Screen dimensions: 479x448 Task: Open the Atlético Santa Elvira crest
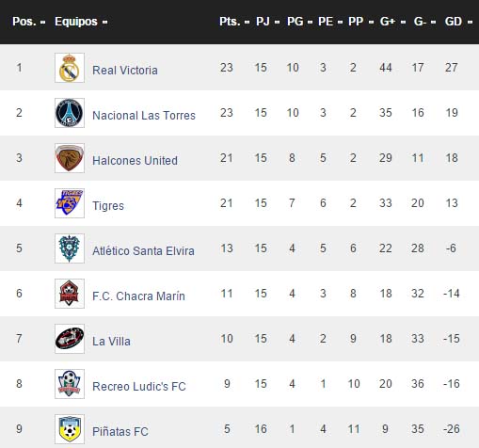[70, 248]
